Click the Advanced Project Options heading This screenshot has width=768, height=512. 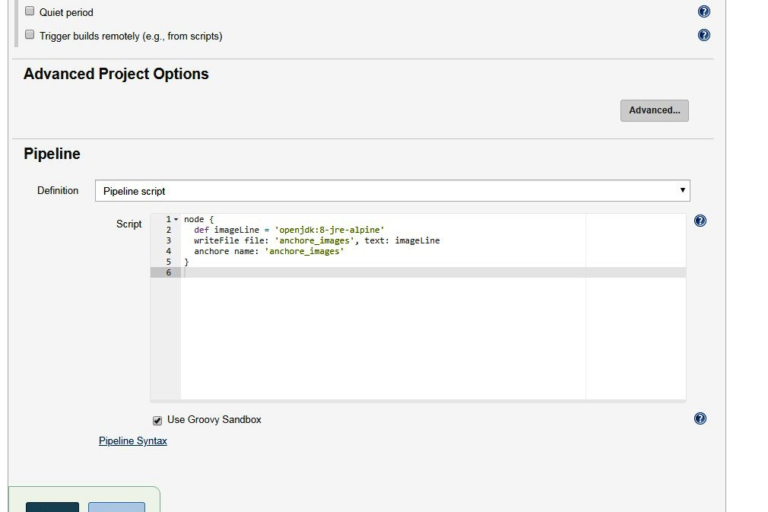pyautogui.click(x=116, y=73)
